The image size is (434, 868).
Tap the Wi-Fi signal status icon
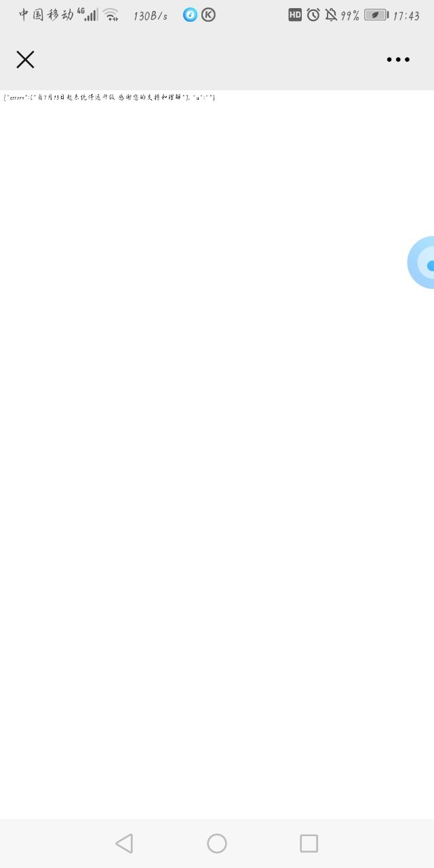(x=111, y=15)
